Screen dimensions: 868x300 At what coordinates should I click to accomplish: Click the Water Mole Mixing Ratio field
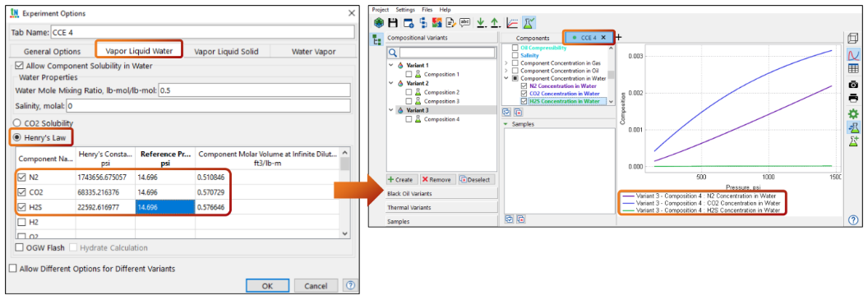click(255, 90)
